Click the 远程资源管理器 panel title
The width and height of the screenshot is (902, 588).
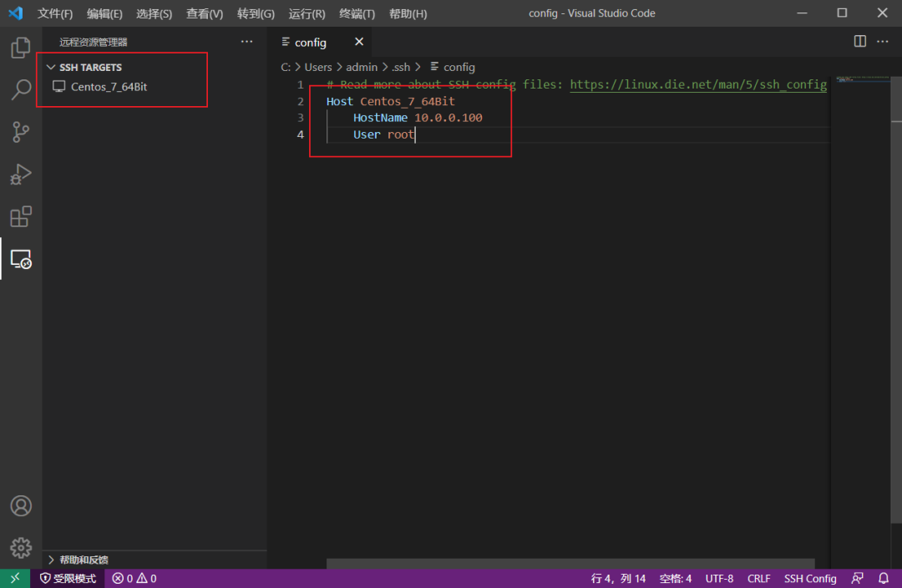click(94, 42)
